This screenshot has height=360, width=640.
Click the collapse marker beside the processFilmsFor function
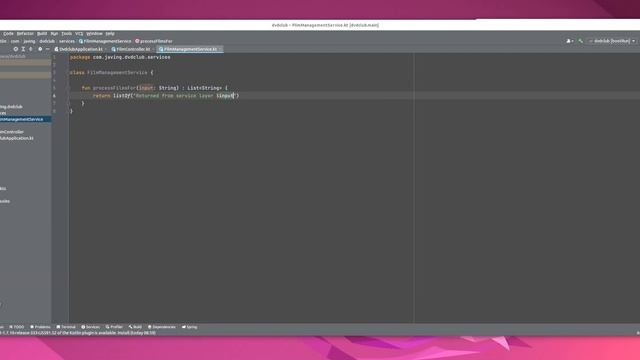coord(69,88)
